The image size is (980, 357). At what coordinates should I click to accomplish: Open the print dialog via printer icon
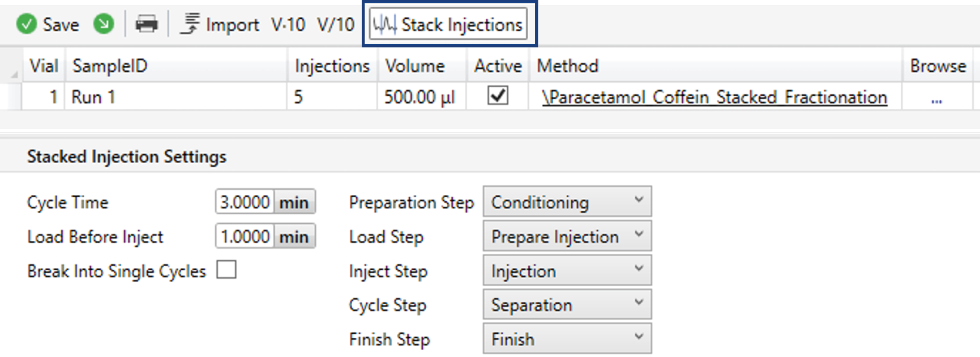point(147,24)
